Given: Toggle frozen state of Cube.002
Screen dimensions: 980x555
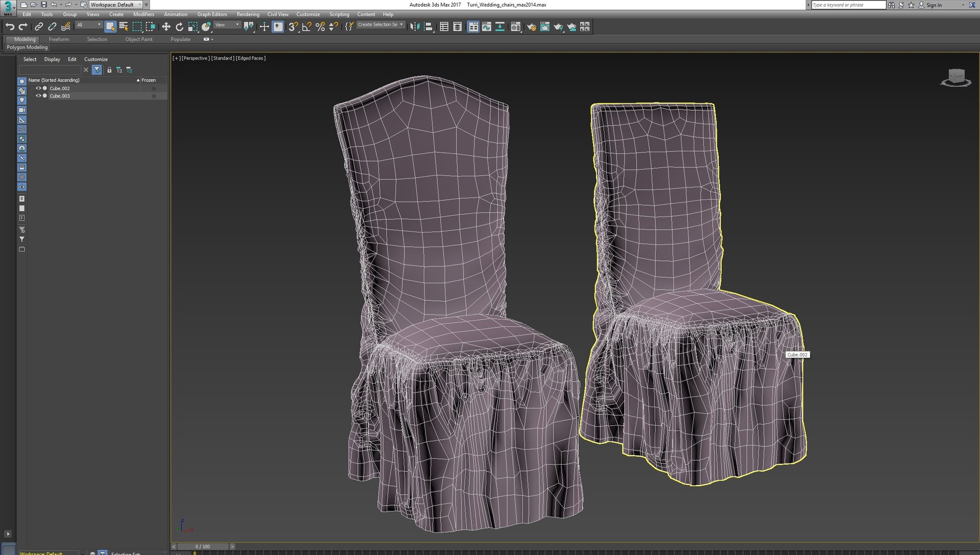Looking at the screenshot, I should pos(154,88).
